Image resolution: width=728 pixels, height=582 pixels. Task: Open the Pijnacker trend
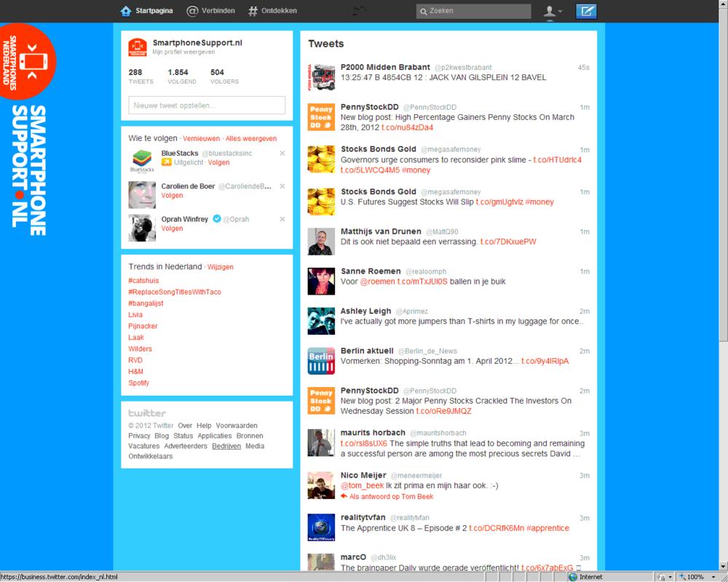[x=143, y=326]
